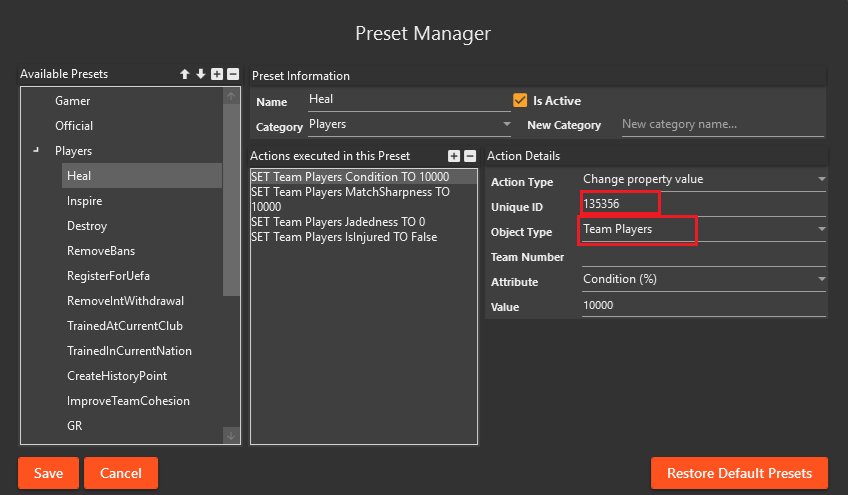
Task: Move selected preset up with arrow icon
Action: 185,74
